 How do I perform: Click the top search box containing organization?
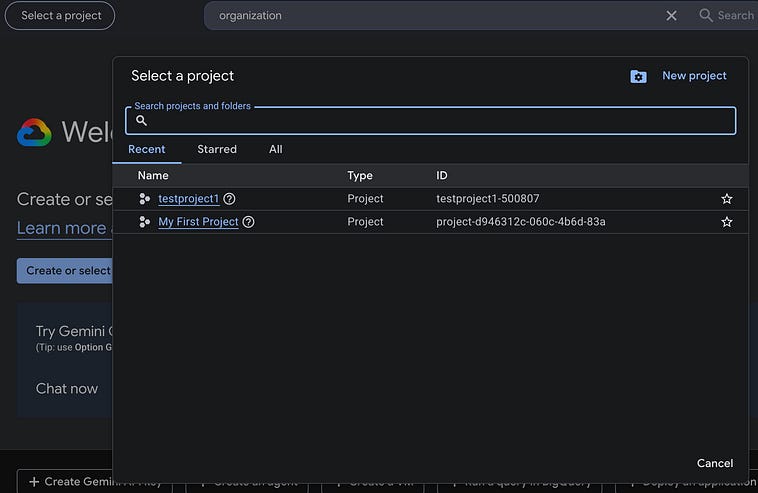[x=435, y=15]
